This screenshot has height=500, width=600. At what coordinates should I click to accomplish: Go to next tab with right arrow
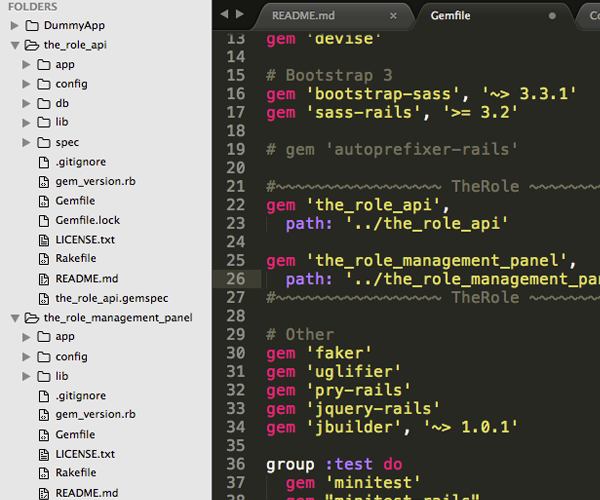[240, 14]
